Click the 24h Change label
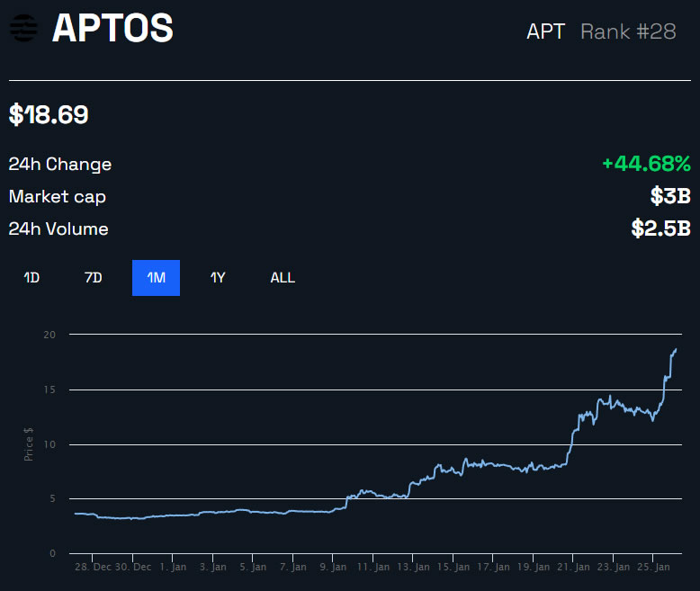Viewport: 700px width, 591px height. [x=60, y=165]
